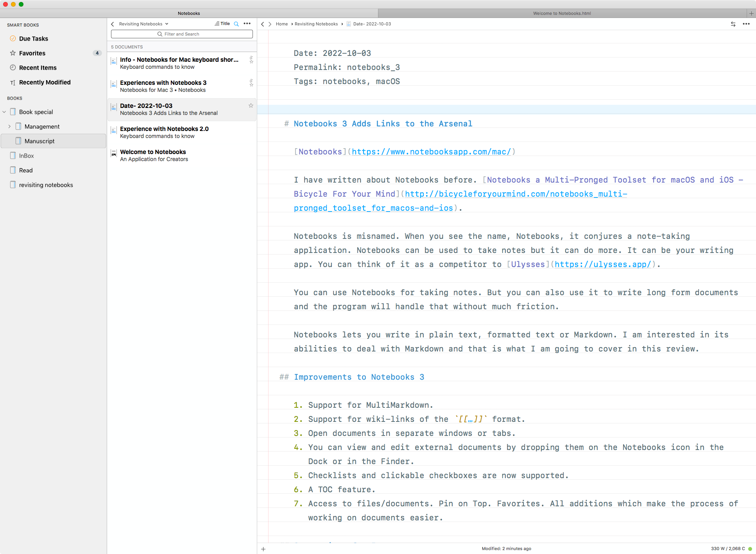Go back from Revisiting Notebooks list
Screen dimensions: 756x554
(x=113, y=24)
